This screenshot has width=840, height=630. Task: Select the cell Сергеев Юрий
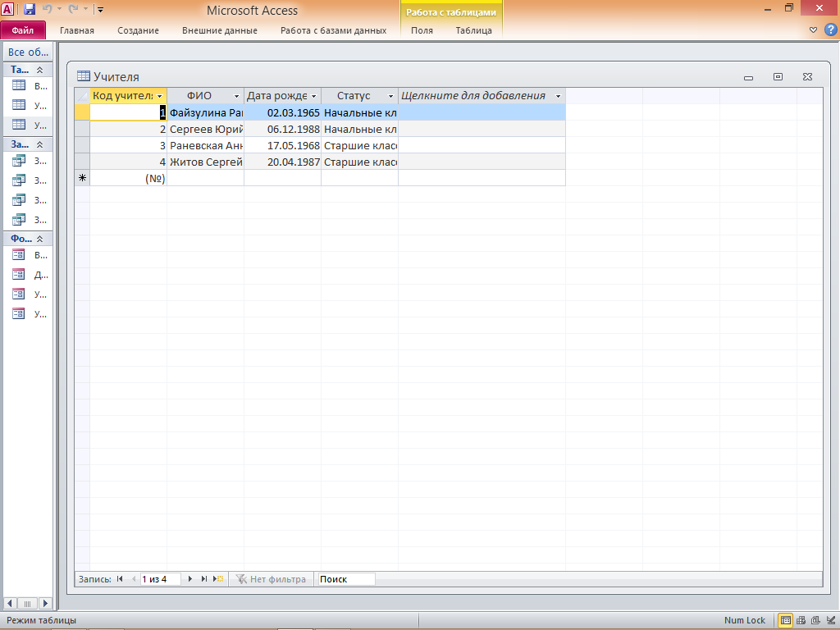[x=206, y=129]
